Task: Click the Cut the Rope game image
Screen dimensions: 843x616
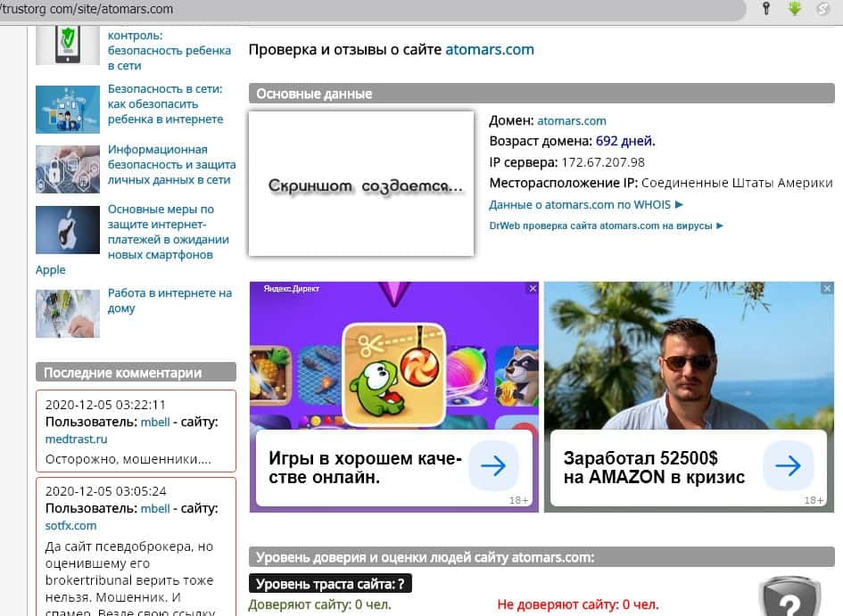Action: click(394, 374)
